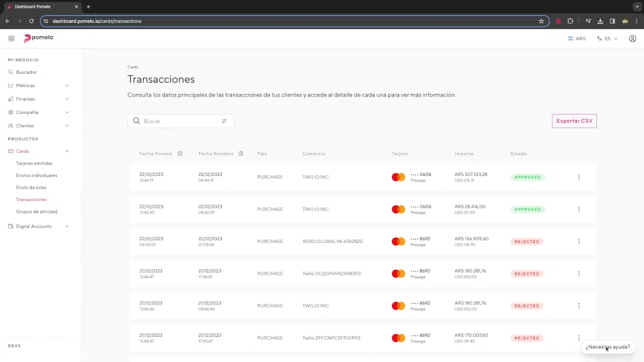Image resolution: width=644 pixels, height=362 pixels.
Task: Open the user profile icon
Action: click(x=632, y=39)
